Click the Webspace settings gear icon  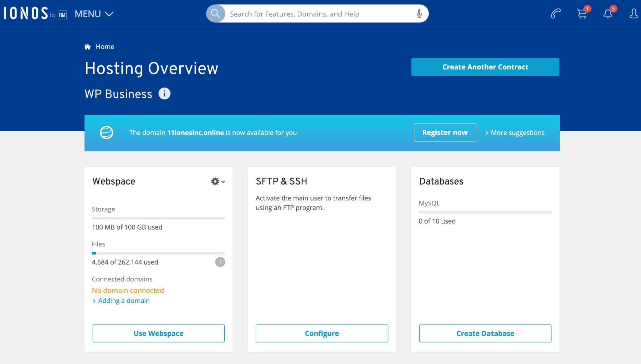215,182
